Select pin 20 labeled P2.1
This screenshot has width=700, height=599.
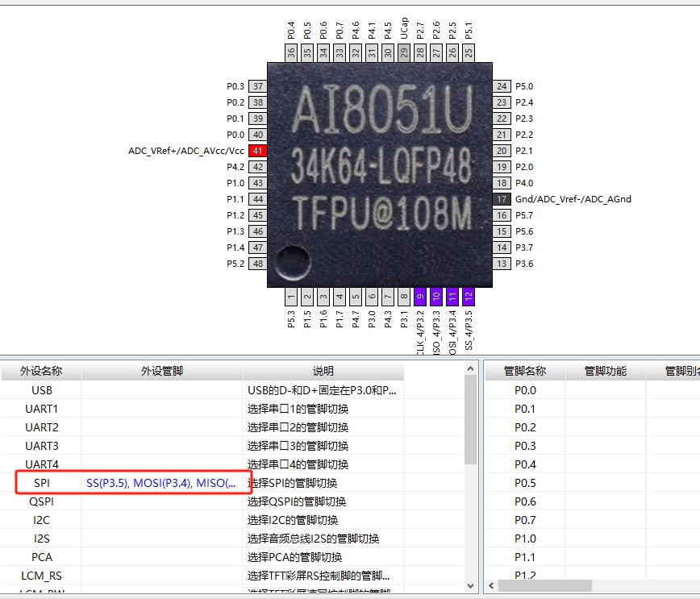tap(502, 151)
